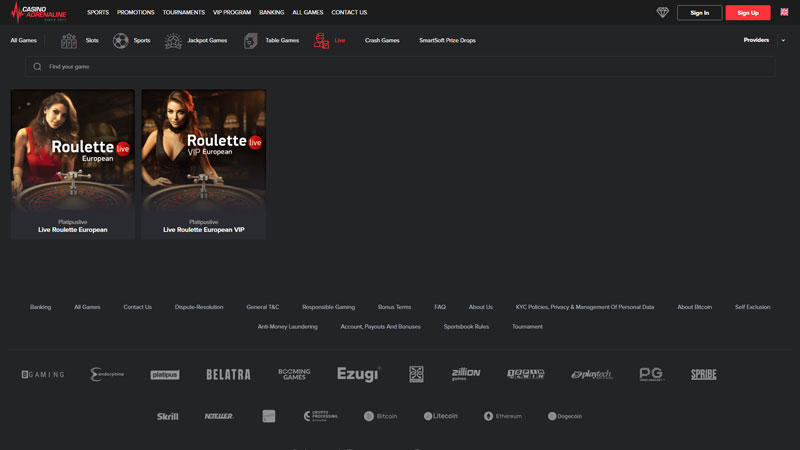800x450 pixels.
Task: Switch to All Games category tab
Action: (x=23, y=40)
